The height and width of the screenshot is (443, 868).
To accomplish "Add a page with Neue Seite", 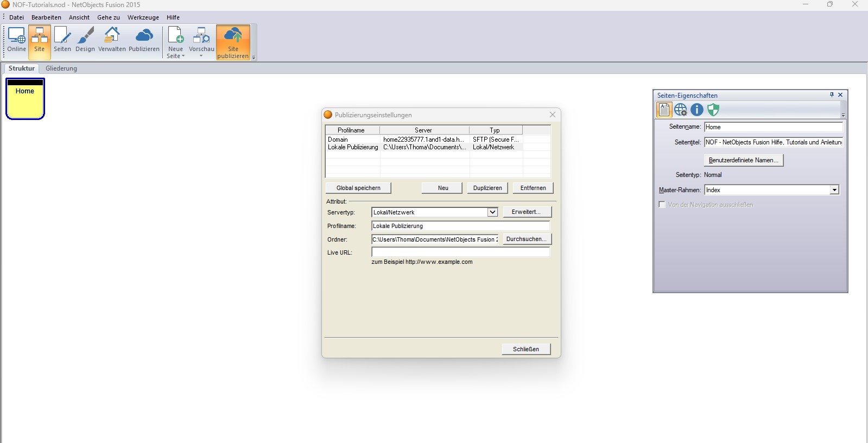I will click(x=175, y=41).
